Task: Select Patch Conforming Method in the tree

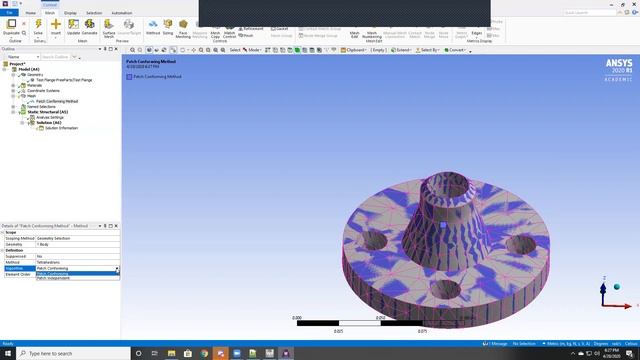Action: click(x=57, y=101)
